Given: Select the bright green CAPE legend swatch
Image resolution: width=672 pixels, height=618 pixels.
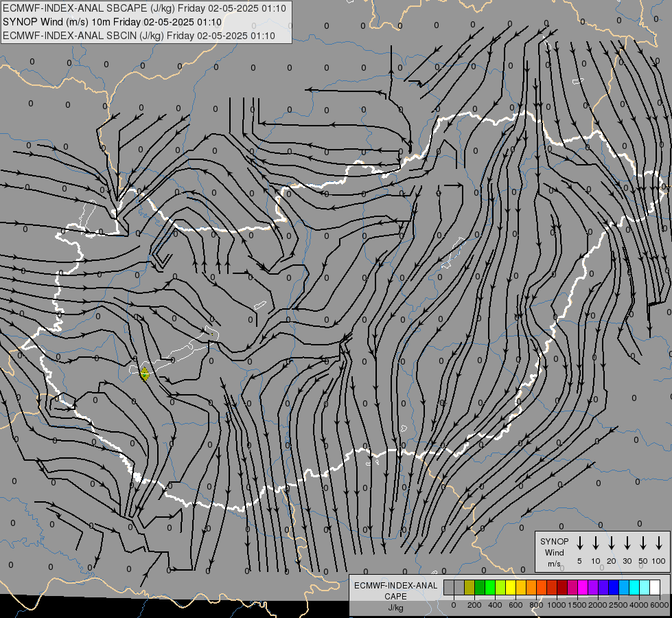Looking at the screenshot, I should [490, 587].
